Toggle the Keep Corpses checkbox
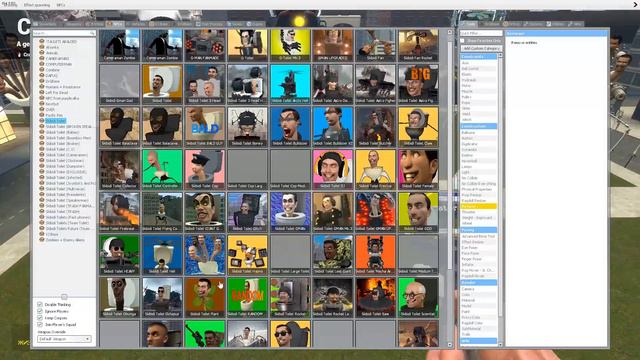 (40, 318)
